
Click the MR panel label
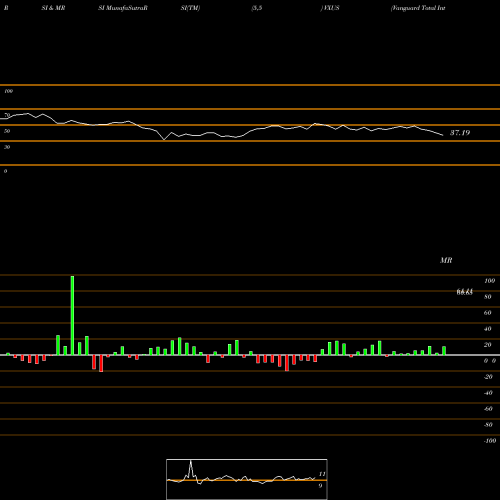point(446,260)
